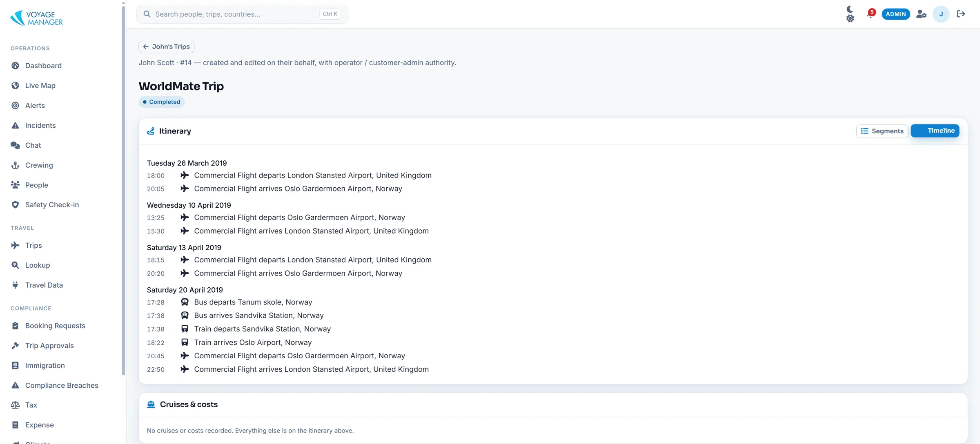This screenshot has width=980, height=444.
Task: Select 'Train departs Sandvika Station, Norway' row
Action: (x=239, y=329)
